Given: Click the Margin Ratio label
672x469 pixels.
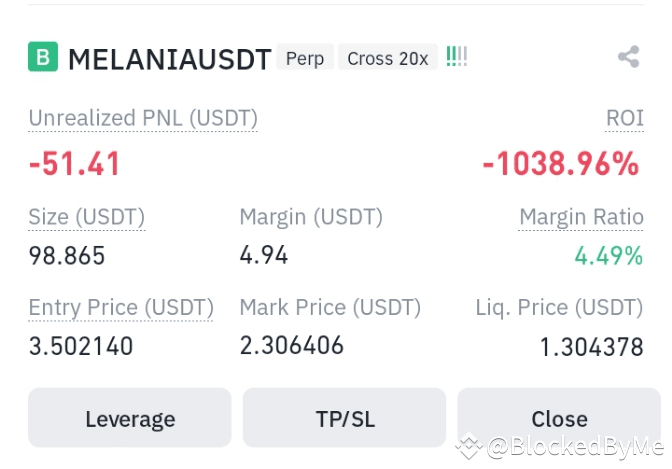Looking at the screenshot, I should (580, 217).
